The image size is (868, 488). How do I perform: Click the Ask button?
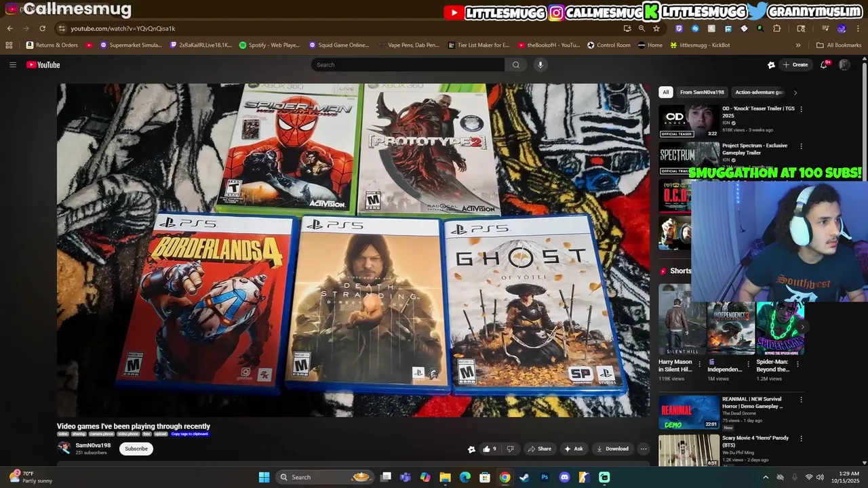click(573, 449)
